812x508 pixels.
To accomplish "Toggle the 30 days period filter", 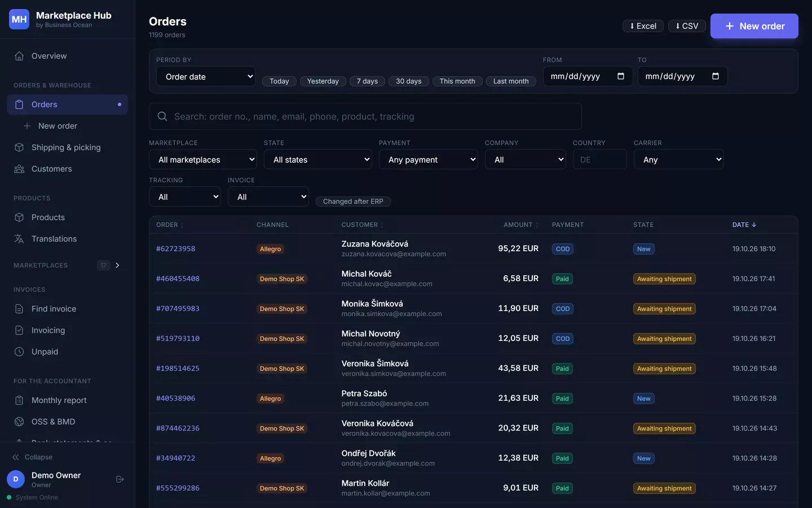I will [409, 81].
